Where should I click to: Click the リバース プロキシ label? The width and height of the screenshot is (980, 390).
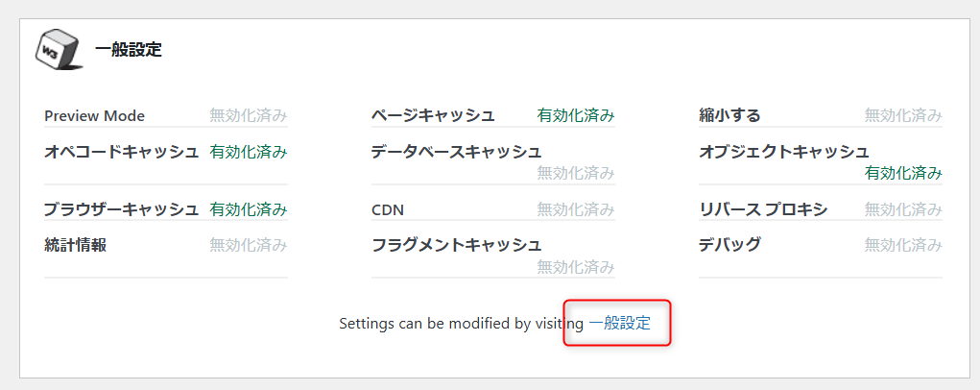763,209
